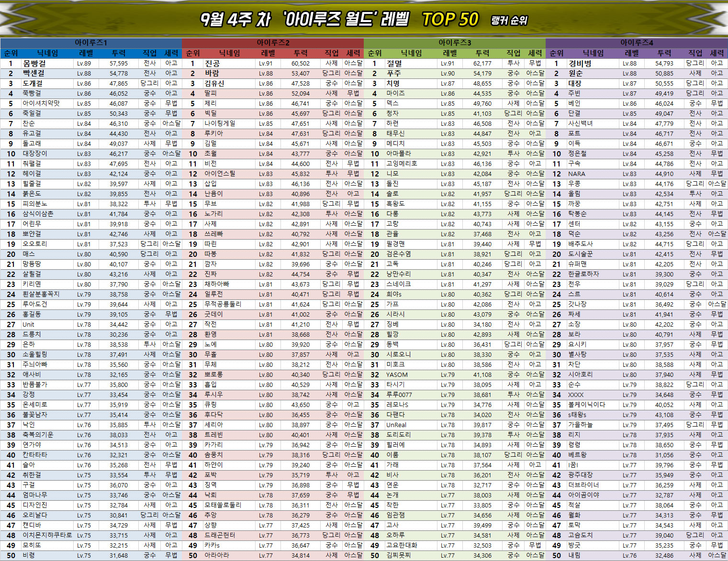This screenshot has height=561, width=728.
Task: Open the 아이루즈3 green server header
Action: 455,43
